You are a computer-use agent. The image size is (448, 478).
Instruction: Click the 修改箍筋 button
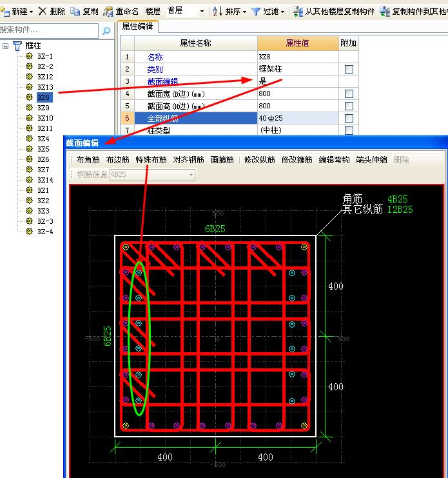[x=297, y=160]
